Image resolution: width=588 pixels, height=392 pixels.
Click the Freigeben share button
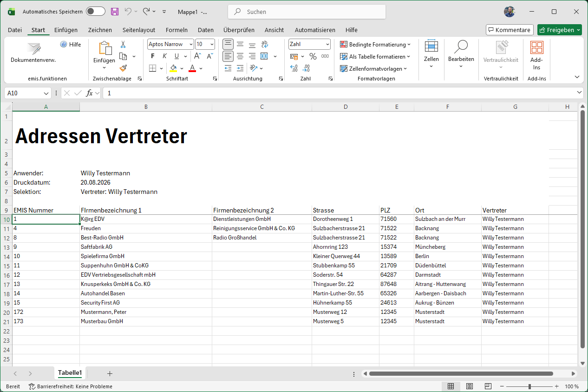[559, 30]
